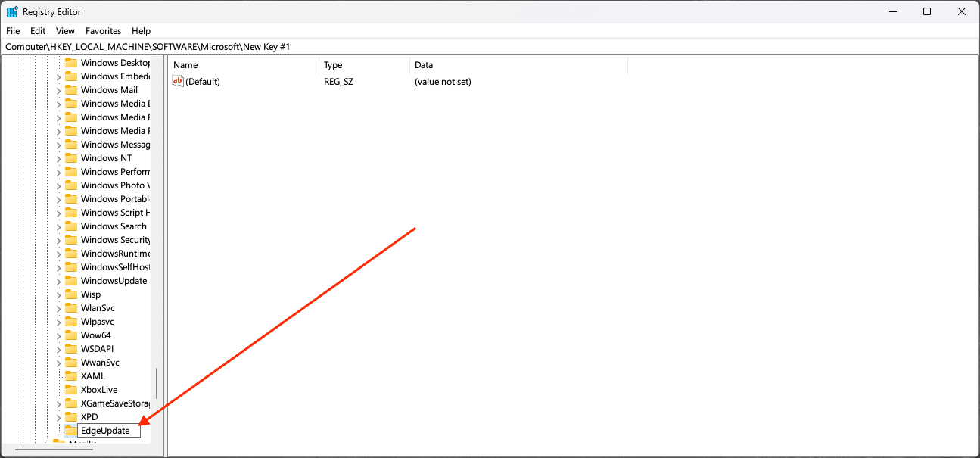Expand the WindowsUpdate key
Viewport: 980px width, 458px height.
[58, 281]
